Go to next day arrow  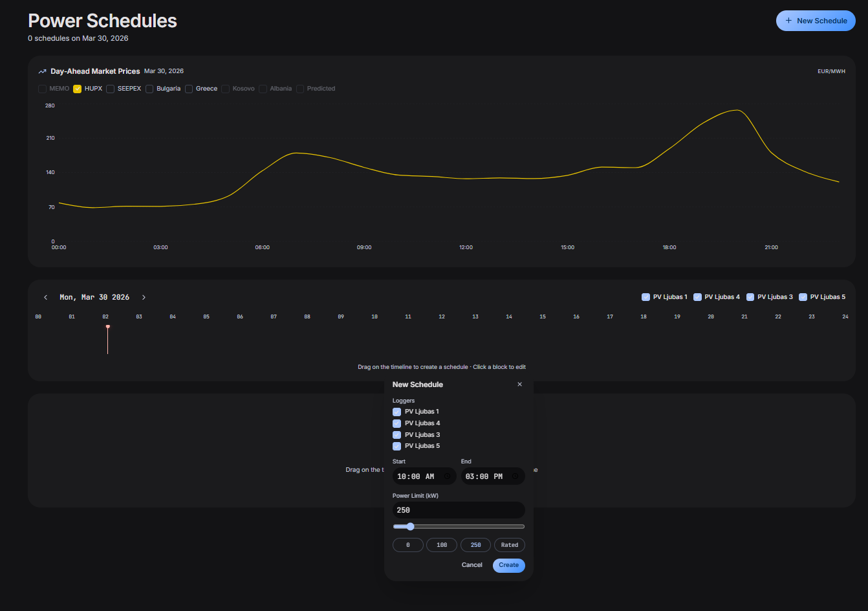click(x=144, y=298)
